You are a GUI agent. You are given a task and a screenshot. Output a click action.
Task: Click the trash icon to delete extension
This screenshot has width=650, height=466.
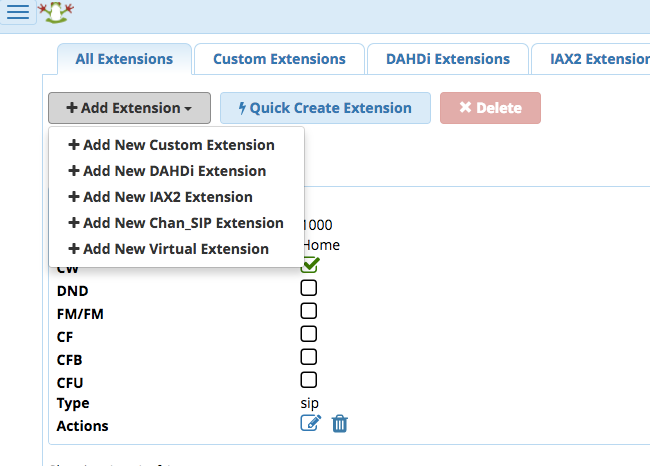[340, 424]
